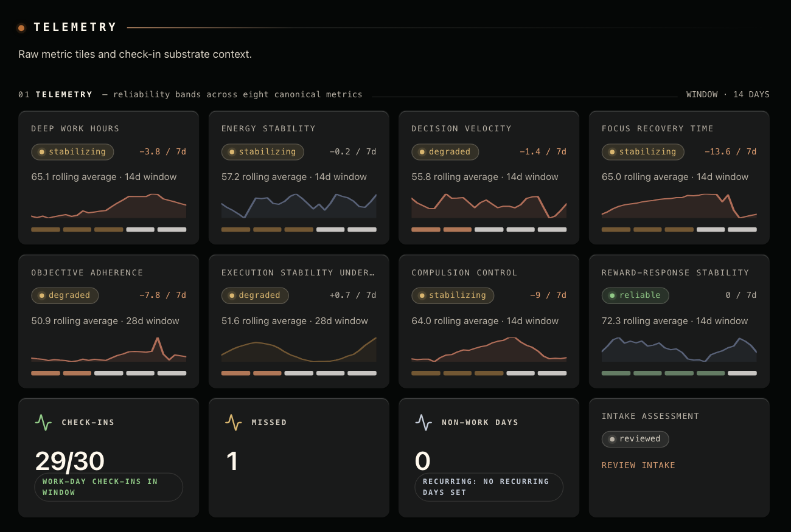Image resolution: width=791 pixels, height=532 pixels.
Task: Click the stabilizing badge on Energy Stability
Action: [263, 151]
